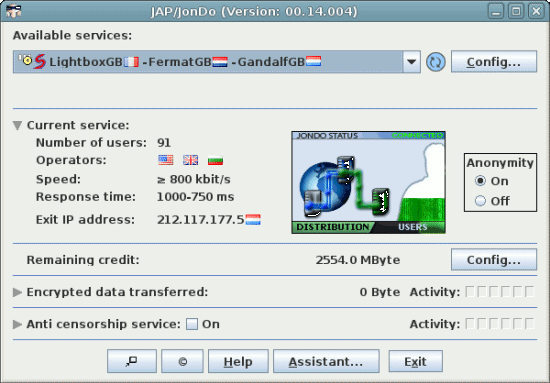
Task: Click the first operator flag icon
Action: (166, 160)
